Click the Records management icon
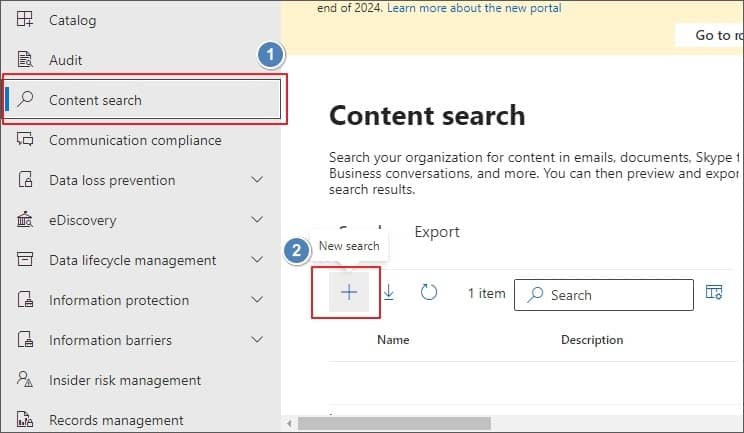 (x=25, y=419)
